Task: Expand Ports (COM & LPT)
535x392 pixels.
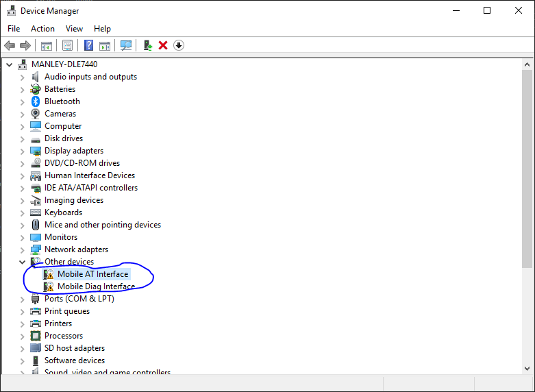Action: coord(22,299)
